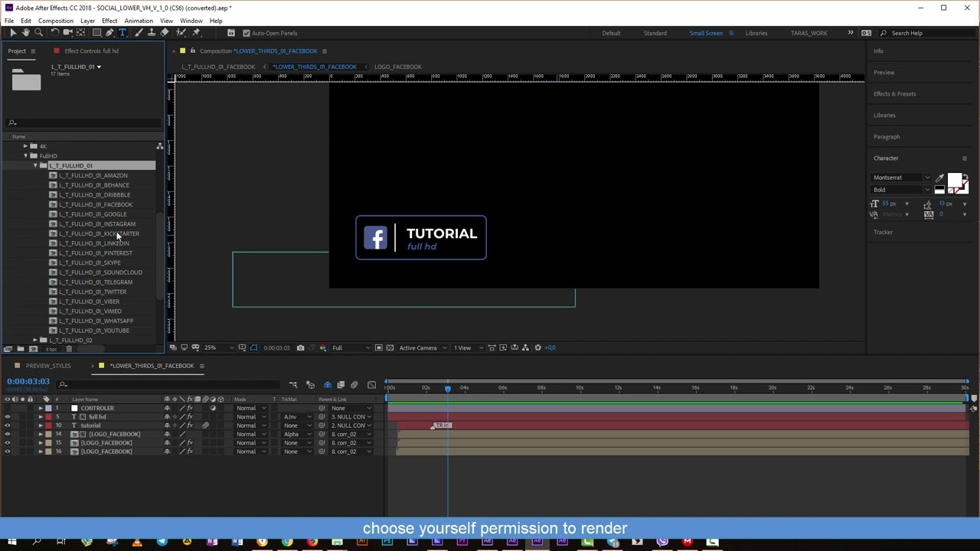Expand the L_T_FULLHD_02 folder
This screenshot has width=980, height=551.
(x=34, y=341)
